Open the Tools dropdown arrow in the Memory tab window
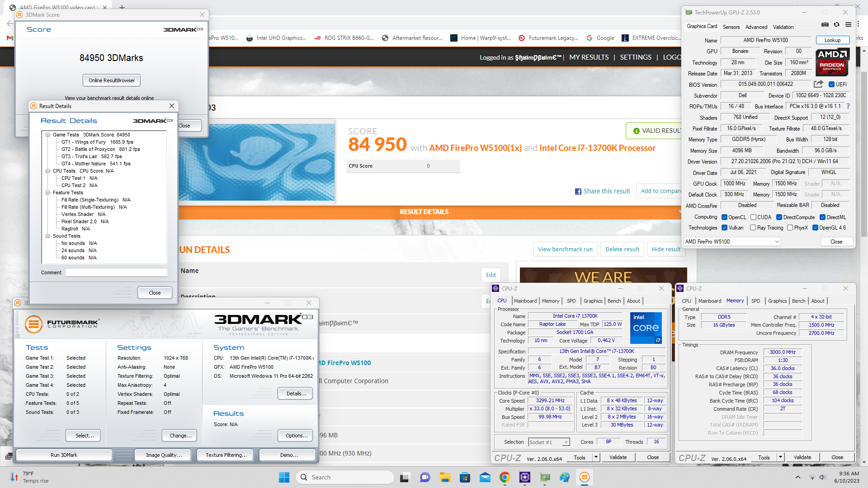The width and height of the screenshot is (868, 488). point(780,457)
